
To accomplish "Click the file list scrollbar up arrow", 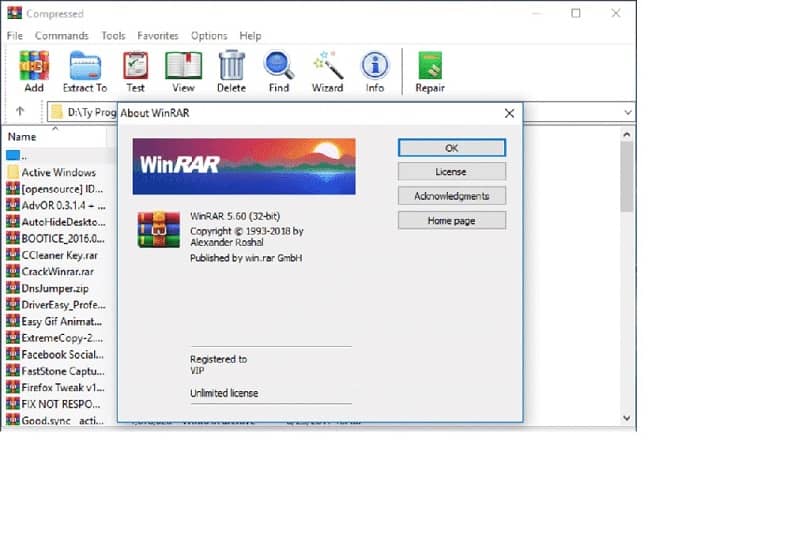I will pyautogui.click(x=627, y=135).
